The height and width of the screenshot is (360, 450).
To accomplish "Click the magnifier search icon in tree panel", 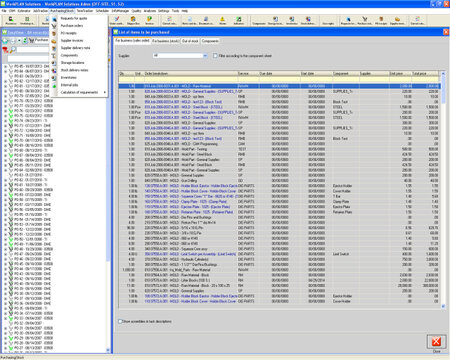I will coord(13,50).
